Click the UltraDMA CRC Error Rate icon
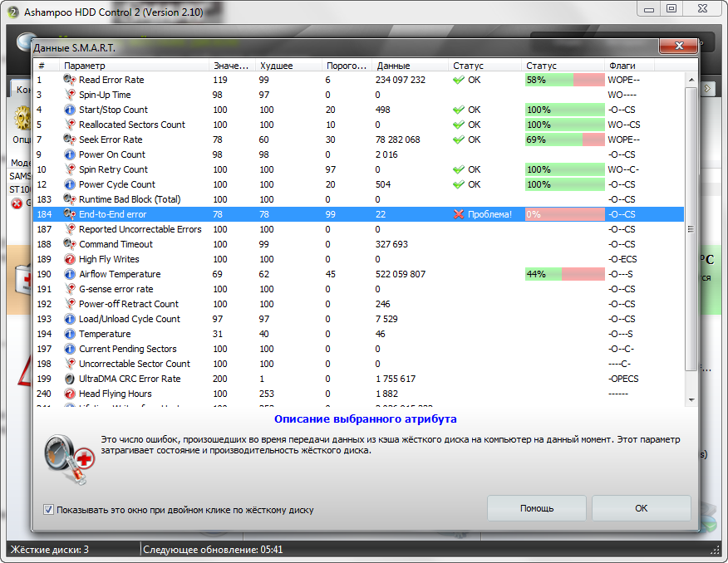The image size is (728, 563). coord(70,379)
